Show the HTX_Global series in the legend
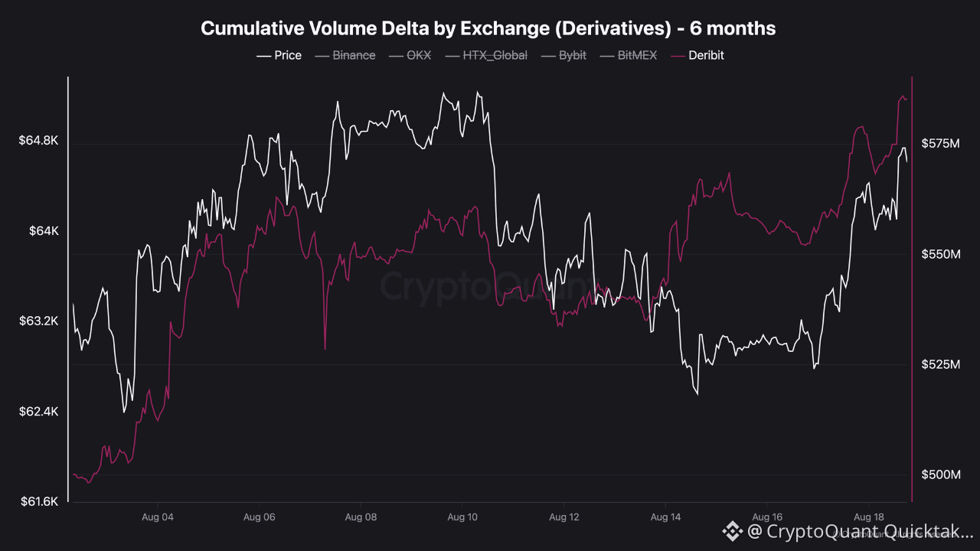Viewport: 980px width, 551px height. [485, 55]
